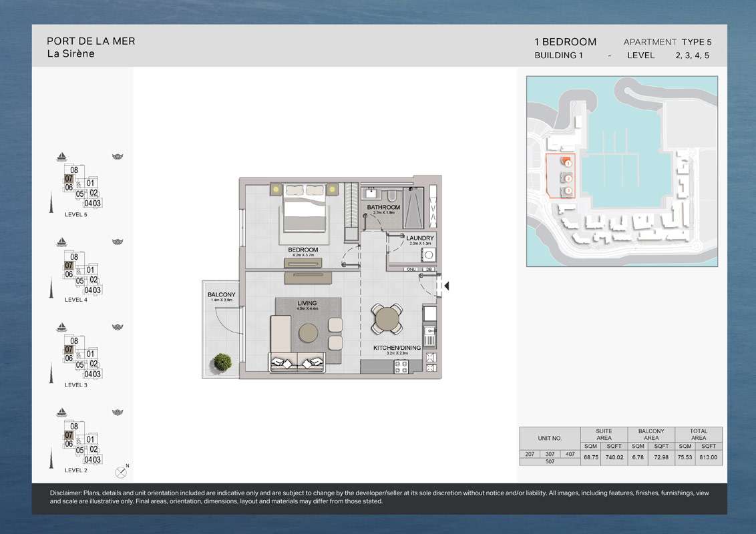Click the round dining table
This screenshot has width=756, height=534.
387,319
